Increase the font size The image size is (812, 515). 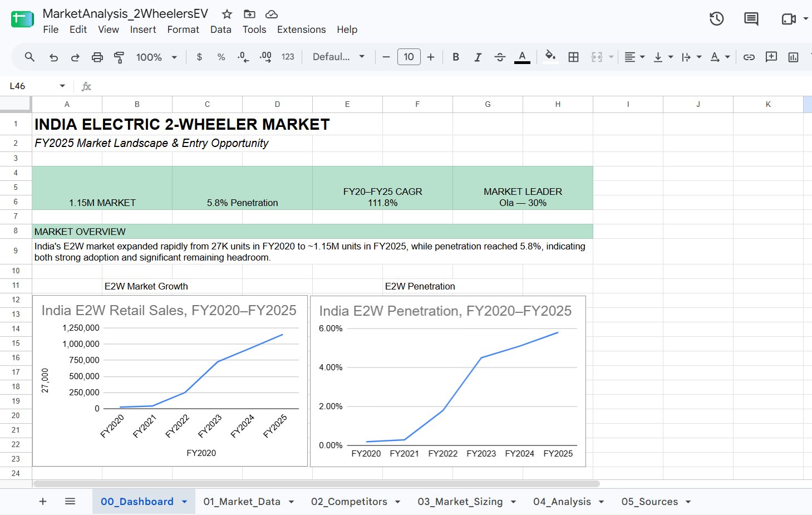click(x=431, y=57)
